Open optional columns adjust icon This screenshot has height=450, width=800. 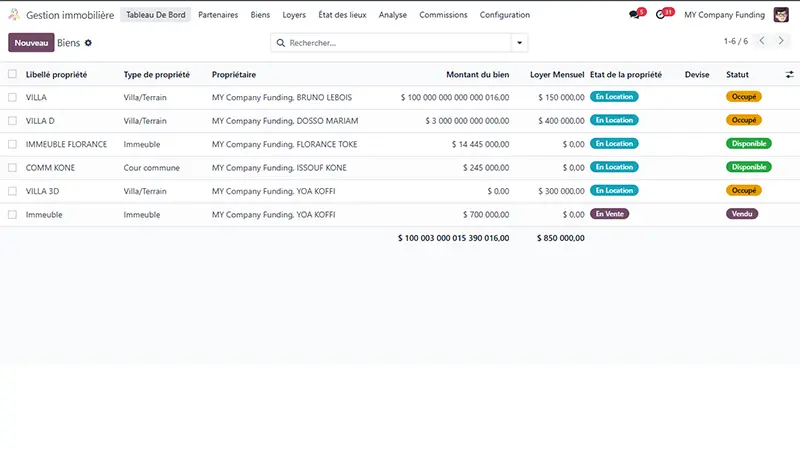point(789,75)
